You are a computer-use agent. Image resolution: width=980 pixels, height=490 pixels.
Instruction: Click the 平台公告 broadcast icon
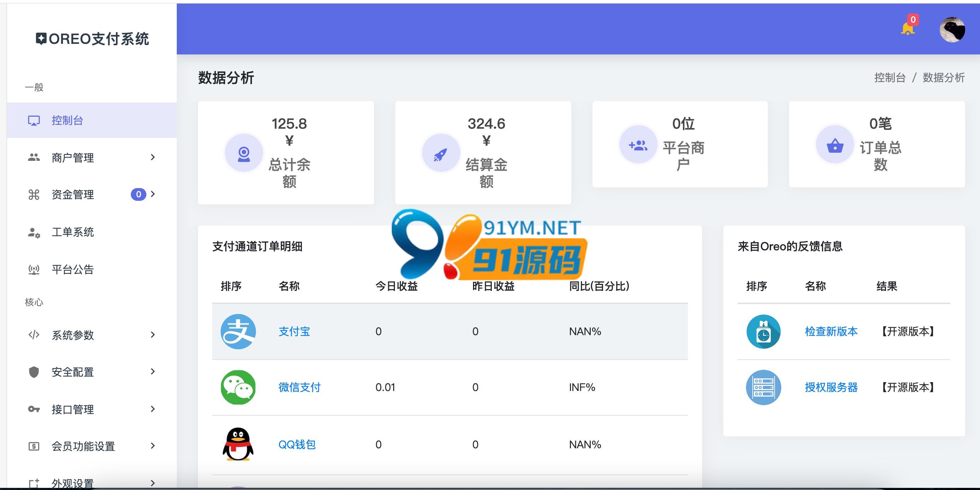pyautogui.click(x=34, y=270)
